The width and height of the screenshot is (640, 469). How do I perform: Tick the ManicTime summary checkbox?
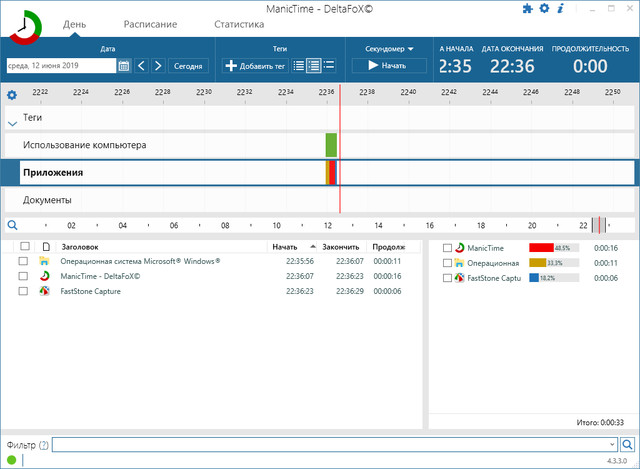(447, 248)
